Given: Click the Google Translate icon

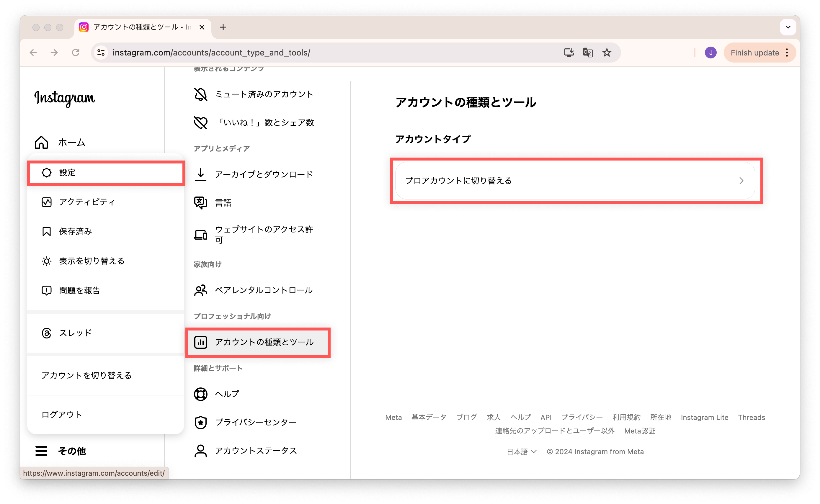Looking at the screenshot, I should pyautogui.click(x=588, y=53).
